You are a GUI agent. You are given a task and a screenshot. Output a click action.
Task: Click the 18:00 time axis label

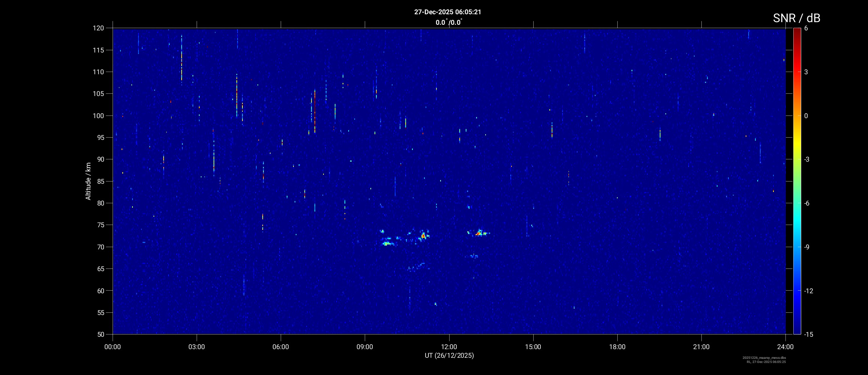coord(617,347)
